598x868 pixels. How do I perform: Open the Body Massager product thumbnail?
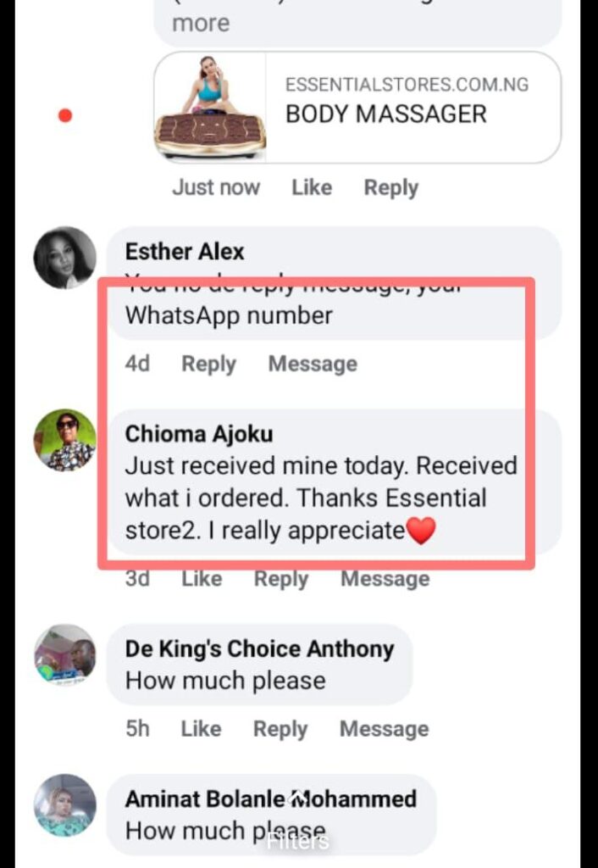210,108
